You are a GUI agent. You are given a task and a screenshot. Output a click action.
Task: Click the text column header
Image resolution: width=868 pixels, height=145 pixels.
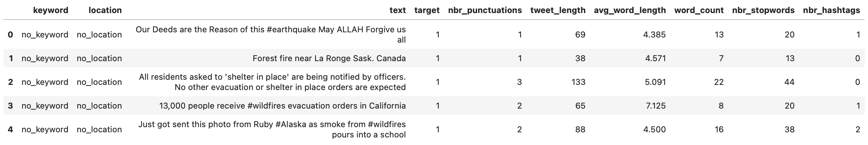click(x=397, y=10)
